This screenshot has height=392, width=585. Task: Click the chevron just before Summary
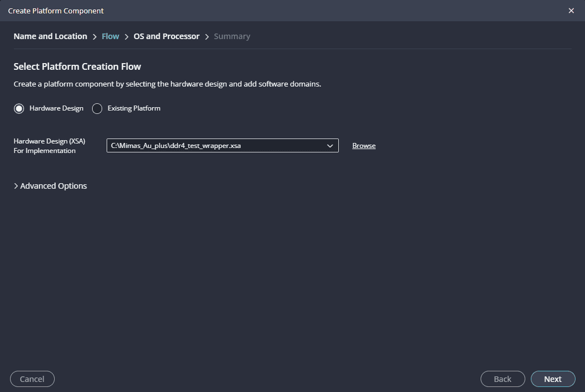[207, 37]
